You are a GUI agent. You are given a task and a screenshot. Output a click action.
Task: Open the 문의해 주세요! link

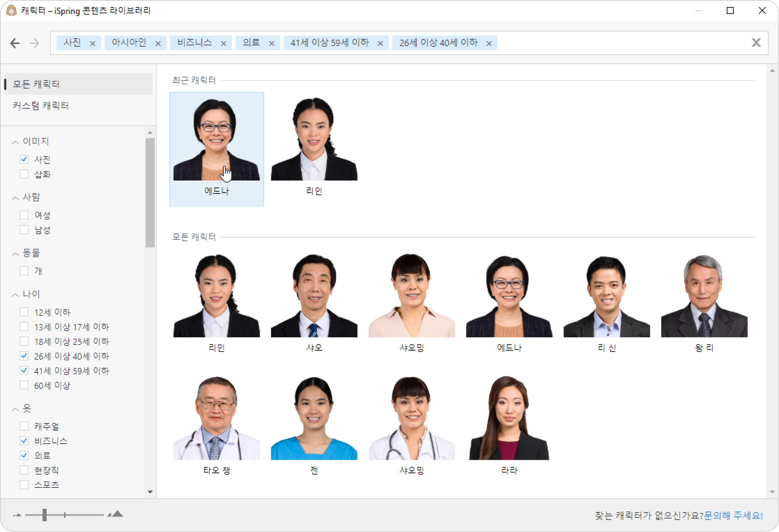click(733, 515)
